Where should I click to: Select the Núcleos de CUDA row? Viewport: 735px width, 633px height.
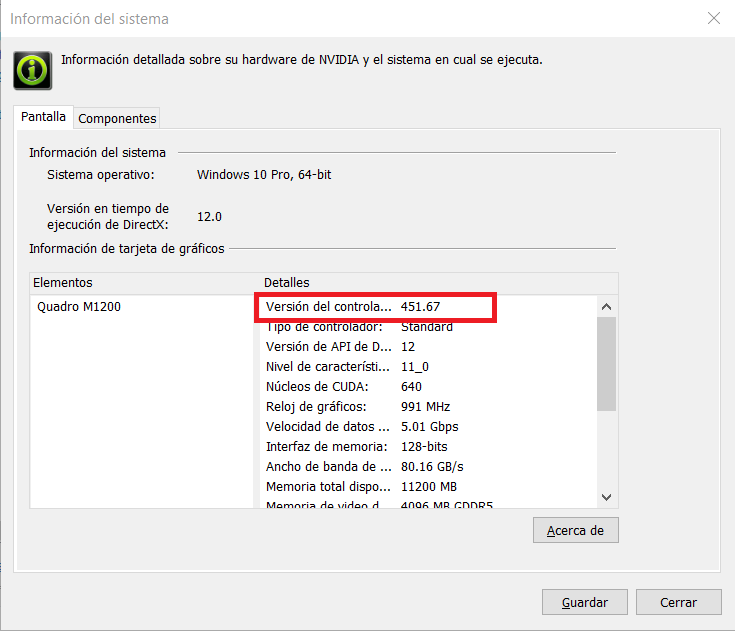(428, 387)
